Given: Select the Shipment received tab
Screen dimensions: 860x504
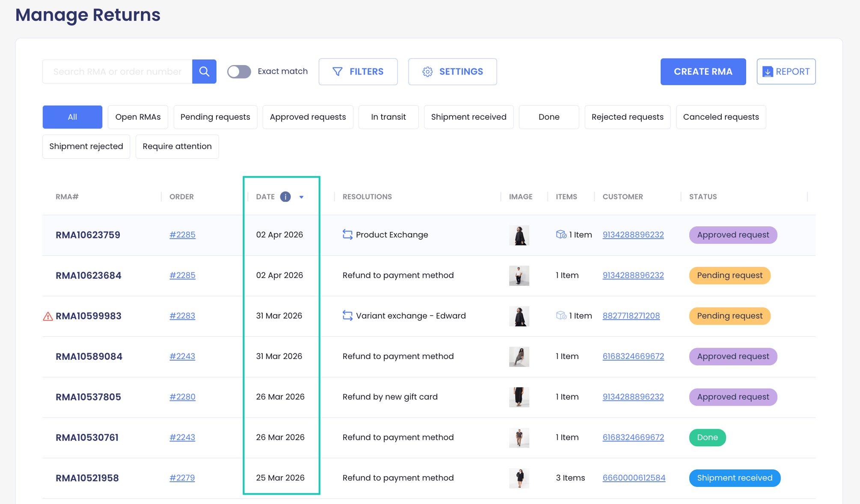Looking at the screenshot, I should click(x=469, y=117).
